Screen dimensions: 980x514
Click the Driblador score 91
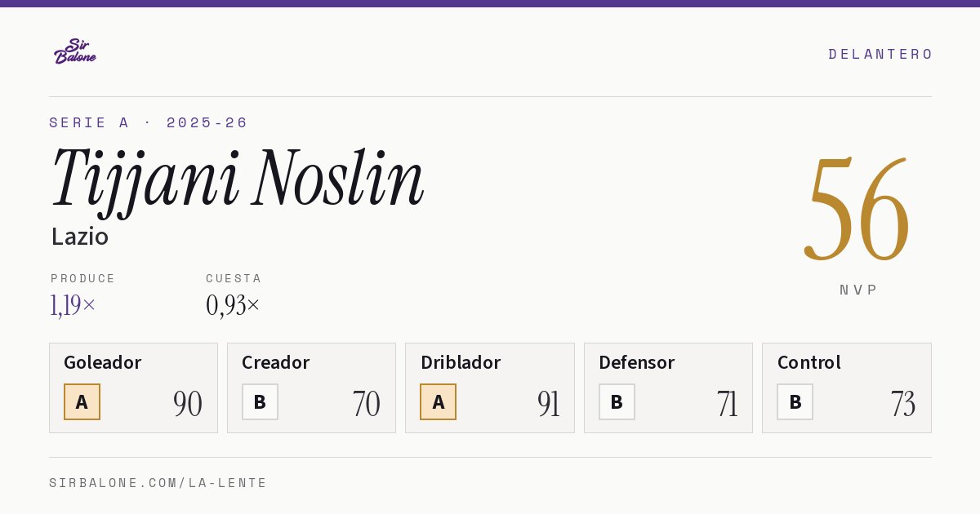549,404
